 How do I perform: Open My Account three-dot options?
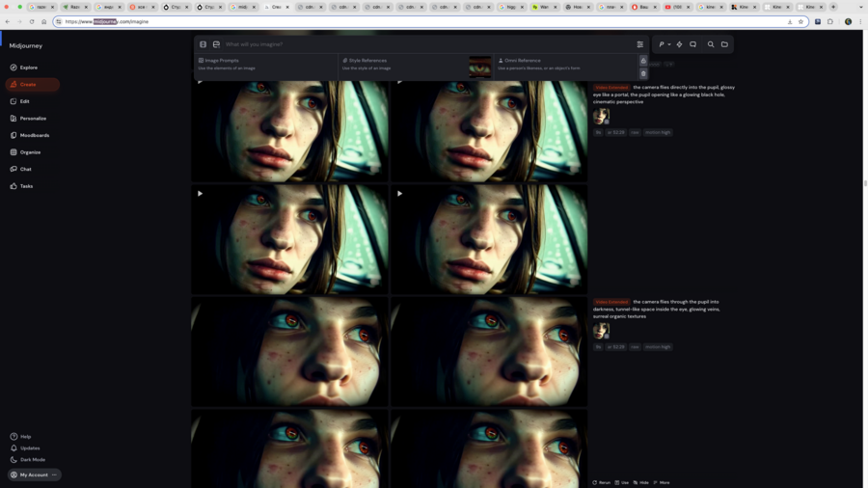click(x=54, y=474)
